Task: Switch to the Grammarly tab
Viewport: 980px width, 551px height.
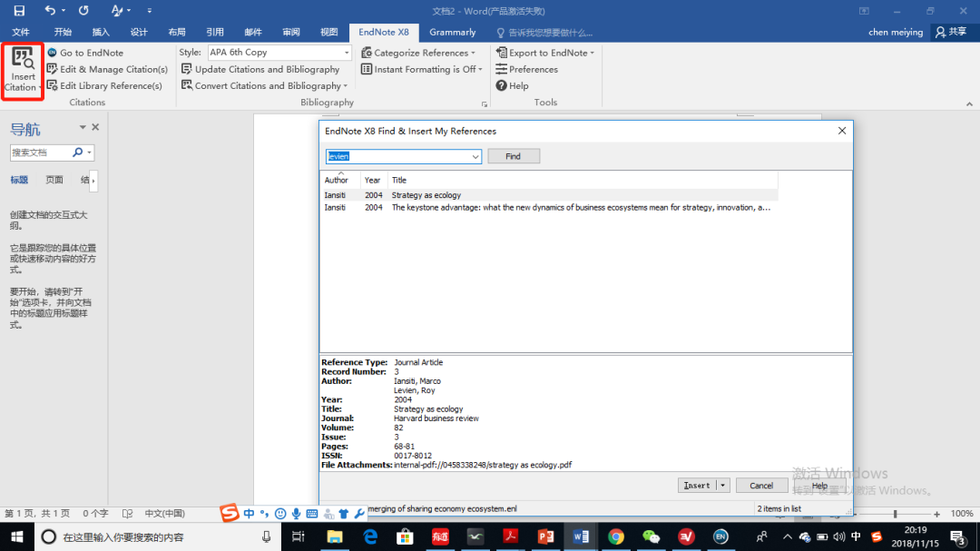Action: (x=453, y=32)
